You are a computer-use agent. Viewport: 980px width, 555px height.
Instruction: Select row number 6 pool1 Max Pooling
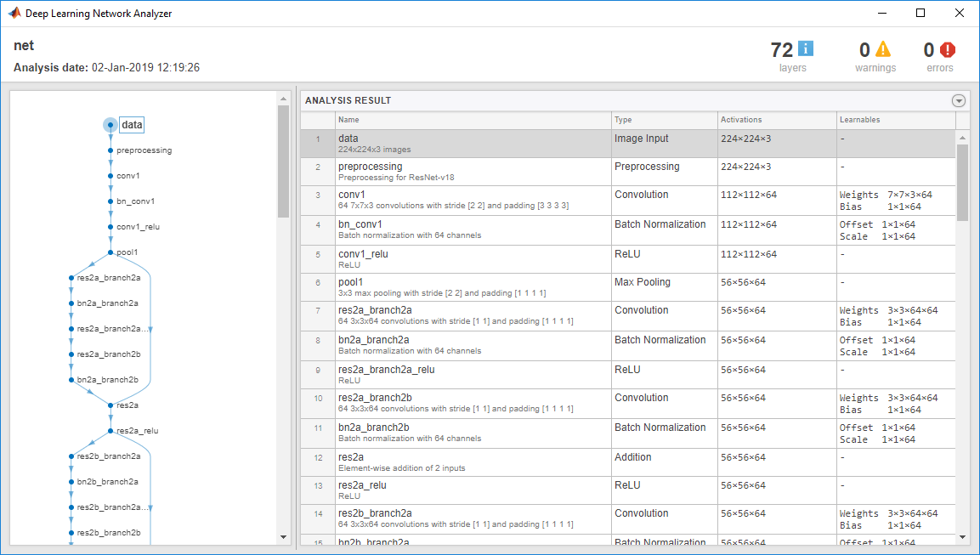627,287
